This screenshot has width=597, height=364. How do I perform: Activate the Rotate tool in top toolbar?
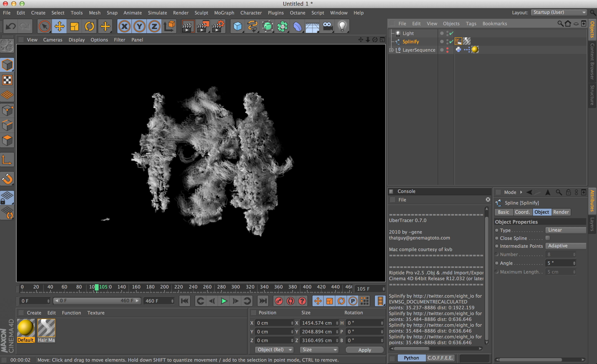click(89, 26)
